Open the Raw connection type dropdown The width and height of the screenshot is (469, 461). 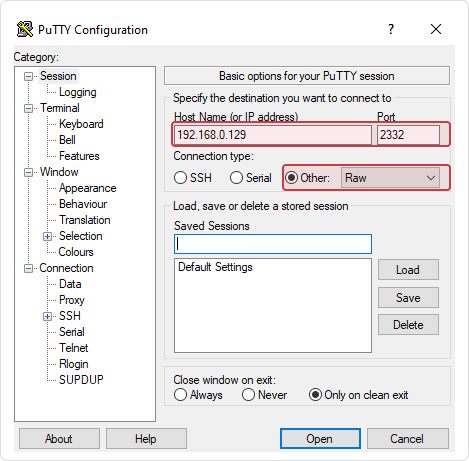point(390,178)
